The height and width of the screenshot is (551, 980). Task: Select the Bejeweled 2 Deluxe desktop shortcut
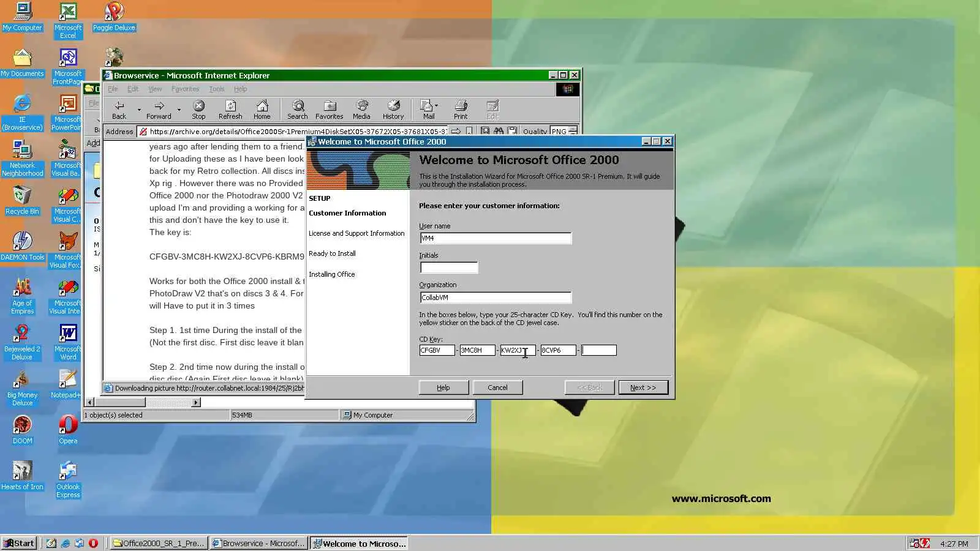pyautogui.click(x=23, y=342)
